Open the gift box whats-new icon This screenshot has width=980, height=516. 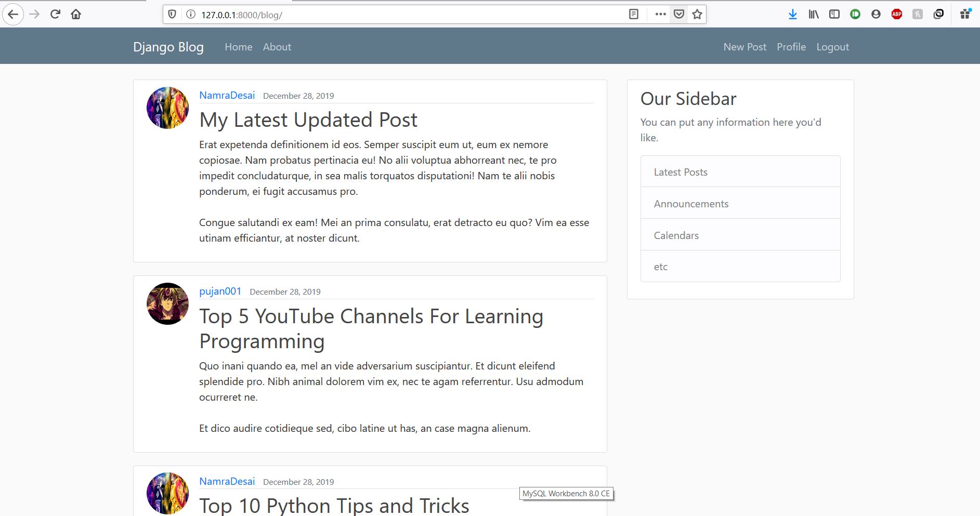coord(965,14)
